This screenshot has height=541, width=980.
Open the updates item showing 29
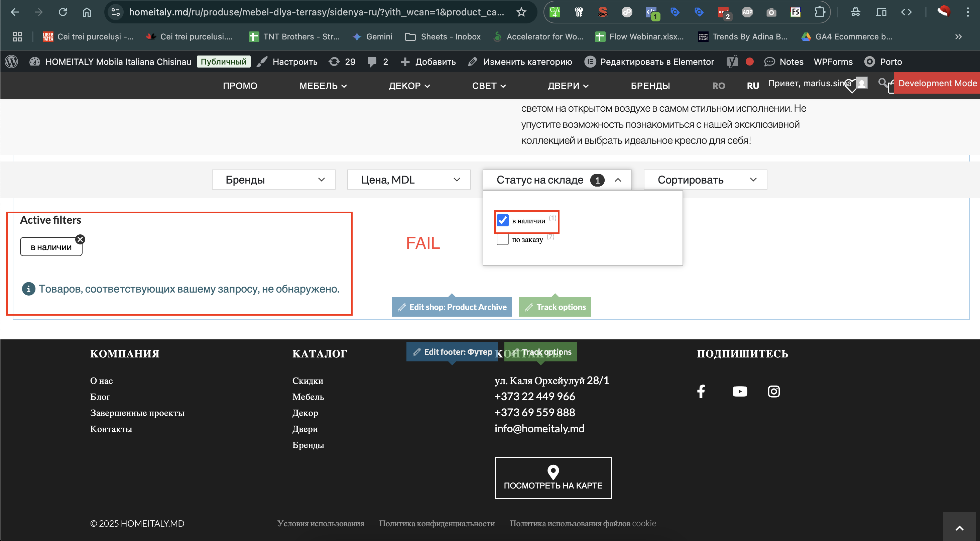[x=342, y=62]
